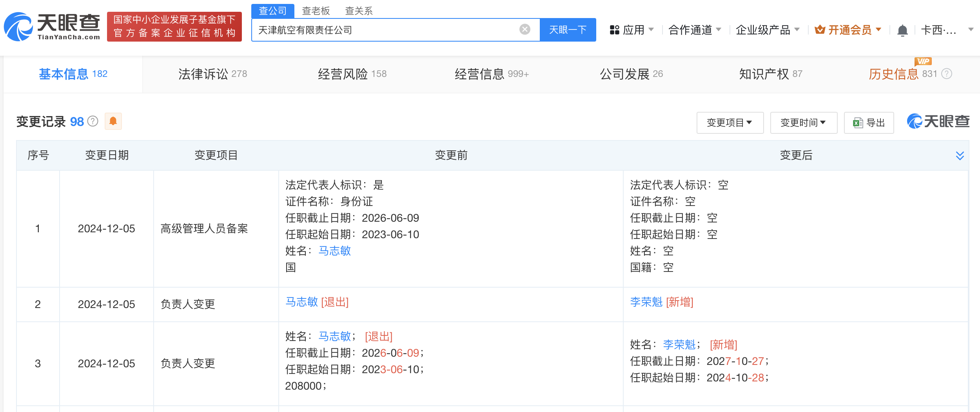Expand the 合作通道 menu

coord(694,30)
